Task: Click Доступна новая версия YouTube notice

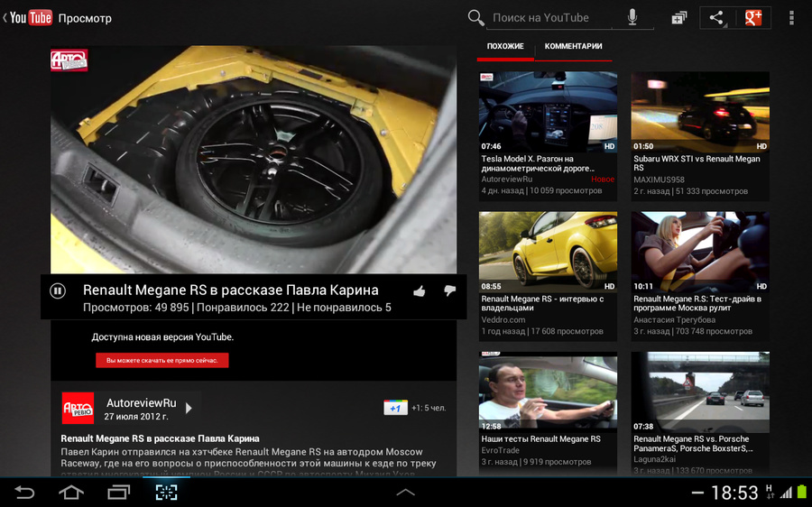Action: pyautogui.click(x=162, y=337)
